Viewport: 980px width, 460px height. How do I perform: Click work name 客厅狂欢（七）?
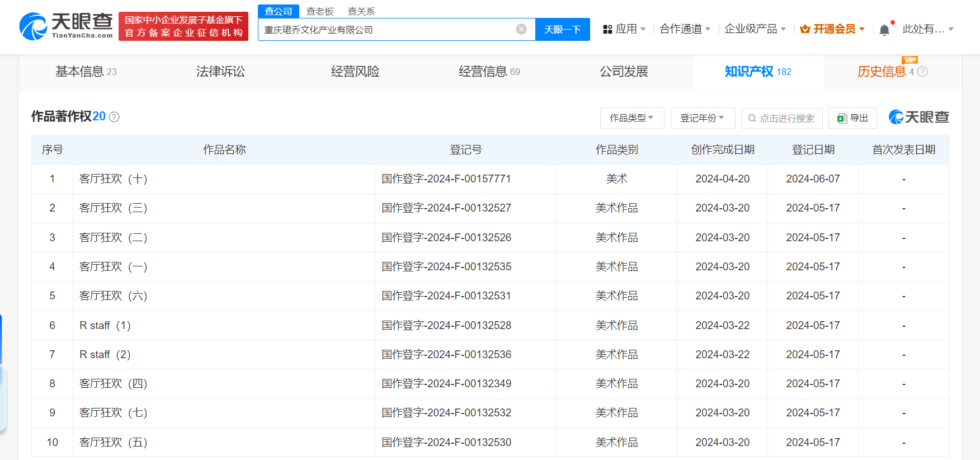114,412
